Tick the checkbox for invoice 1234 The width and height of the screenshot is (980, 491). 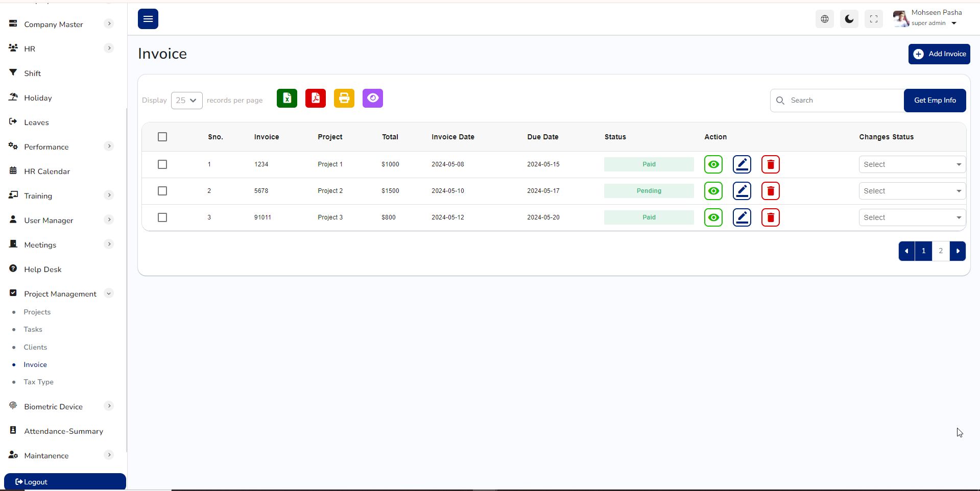[162, 164]
